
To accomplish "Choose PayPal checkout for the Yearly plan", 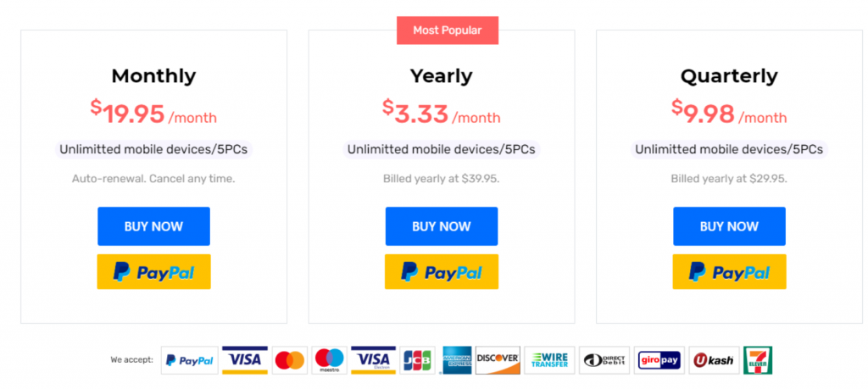I will (442, 272).
